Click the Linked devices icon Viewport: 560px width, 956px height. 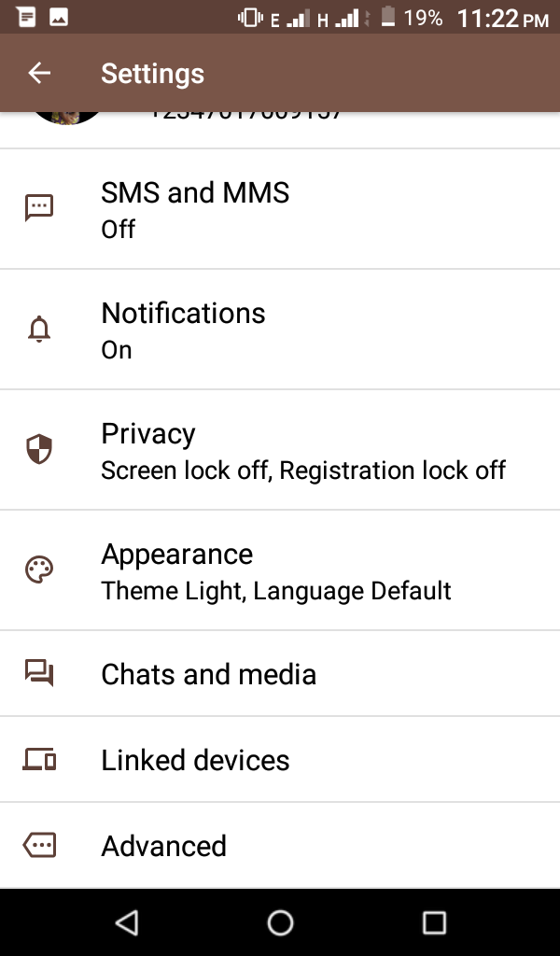click(x=40, y=759)
